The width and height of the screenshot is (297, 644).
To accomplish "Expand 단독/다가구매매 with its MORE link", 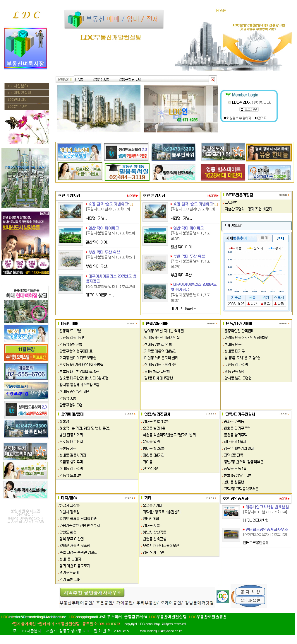I will point(284,324).
